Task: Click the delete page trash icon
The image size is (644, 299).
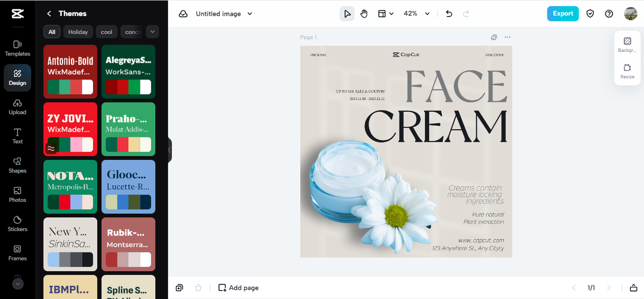Action: click(x=198, y=288)
